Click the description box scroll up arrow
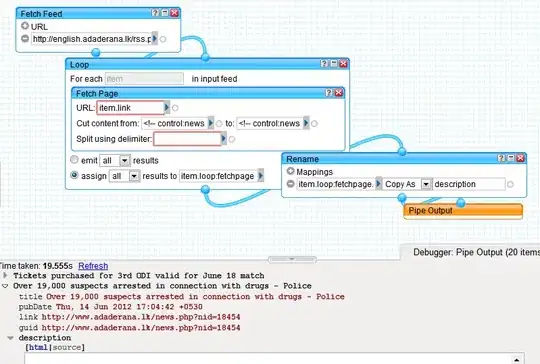This screenshot has height=364, width=540. pyautogui.click(x=517, y=360)
